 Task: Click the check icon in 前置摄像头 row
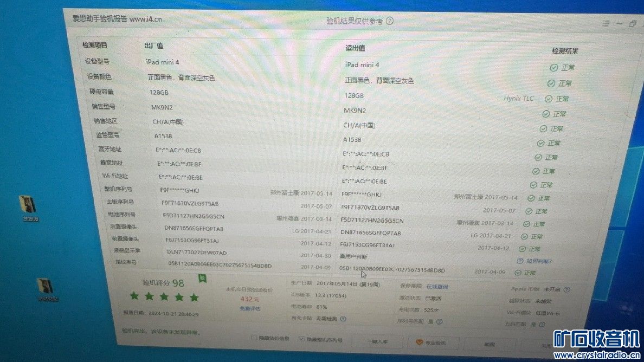tap(522, 249)
